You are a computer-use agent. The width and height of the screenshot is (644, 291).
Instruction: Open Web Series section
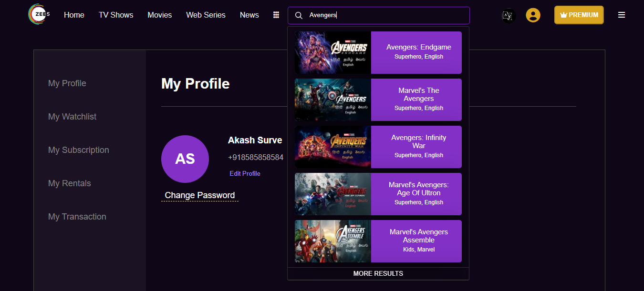click(x=206, y=15)
